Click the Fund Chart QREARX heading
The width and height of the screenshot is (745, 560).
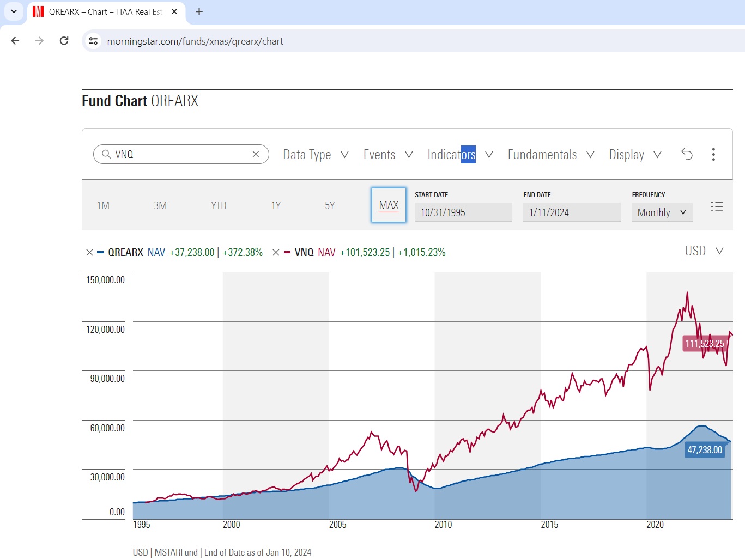(140, 101)
